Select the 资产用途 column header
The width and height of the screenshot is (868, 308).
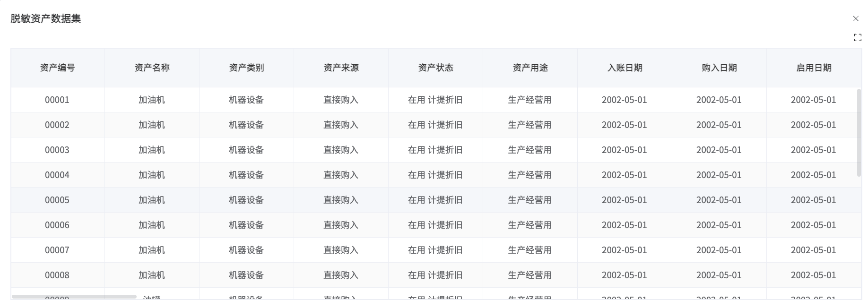(530, 68)
